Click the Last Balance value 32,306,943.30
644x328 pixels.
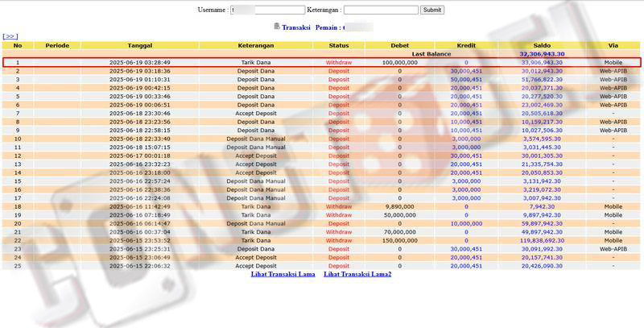[x=541, y=53]
